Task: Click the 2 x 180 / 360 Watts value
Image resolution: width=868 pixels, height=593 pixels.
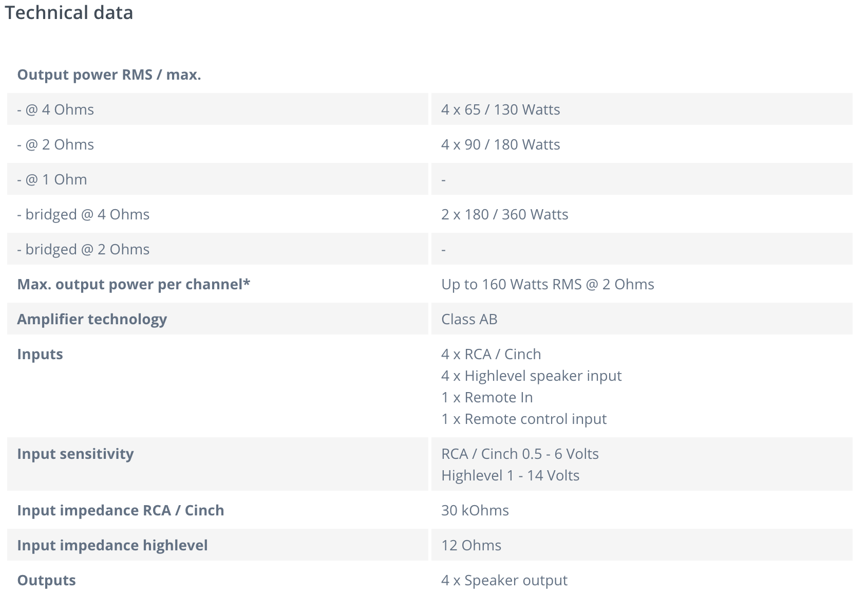Action: click(x=504, y=215)
